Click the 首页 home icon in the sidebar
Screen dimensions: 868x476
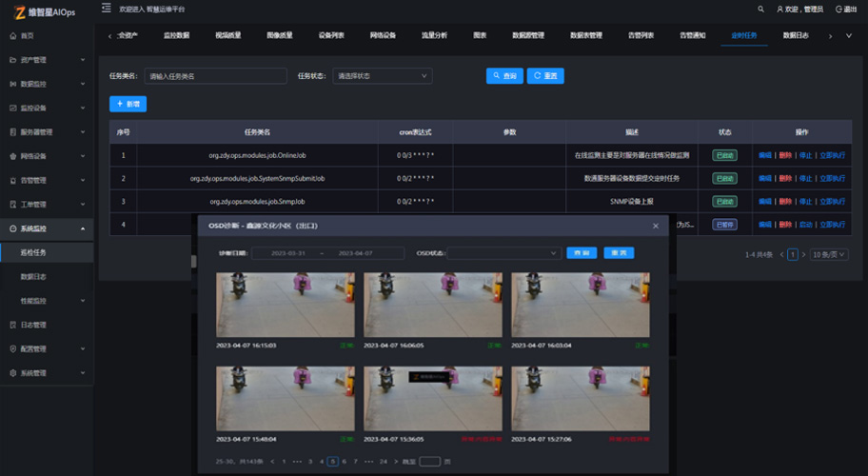(12, 35)
